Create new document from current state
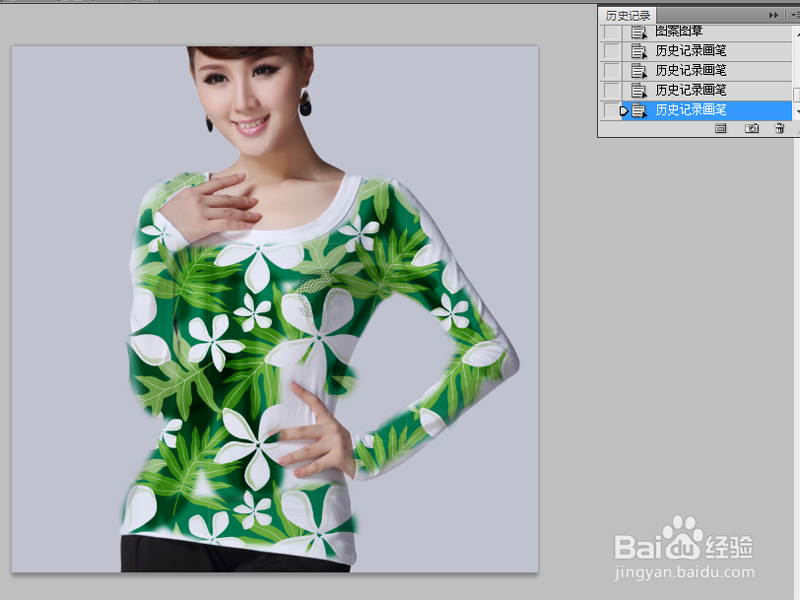The height and width of the screenshot is (600, 800). [x=720, y=128]
